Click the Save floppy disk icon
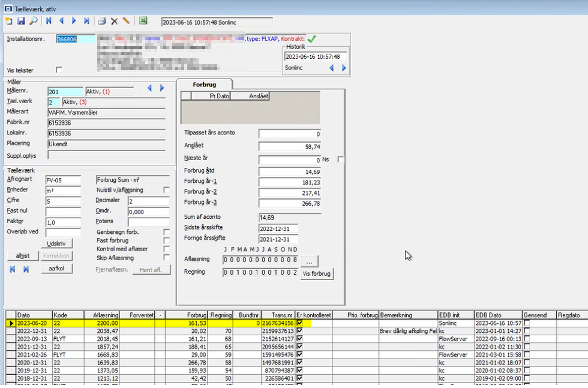 [x=21, y=21]
